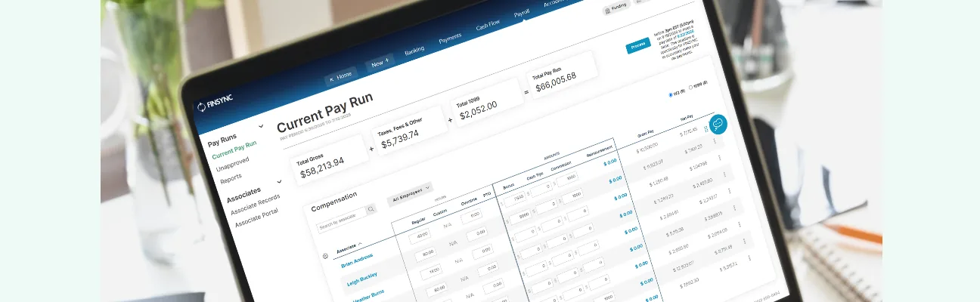This screenshot has height=302, width=980.
Task: Click the search magnifier in Compensation
Action: click(371, 210)
